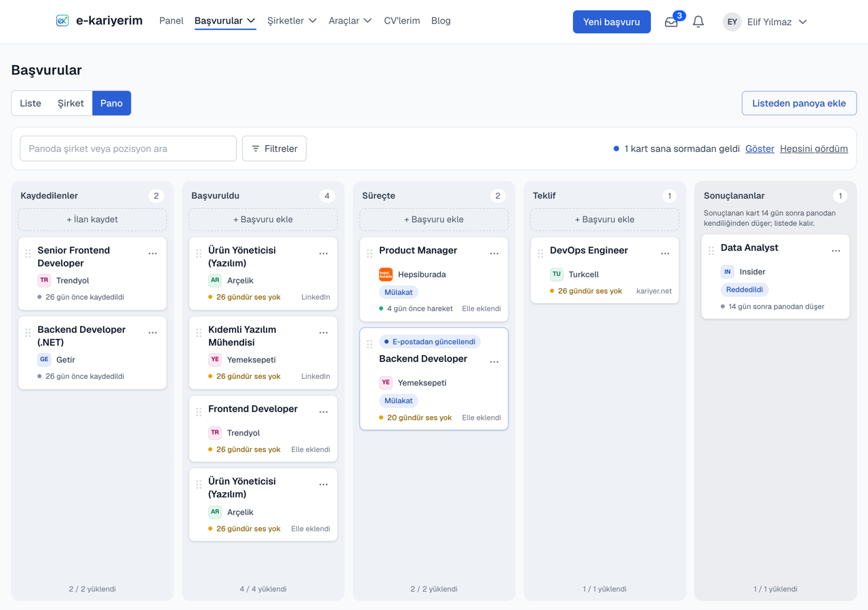Open CV'lerim in the navigation
Image resolution: width=868 pixels, height=610 pixels.
click(401, 21)
